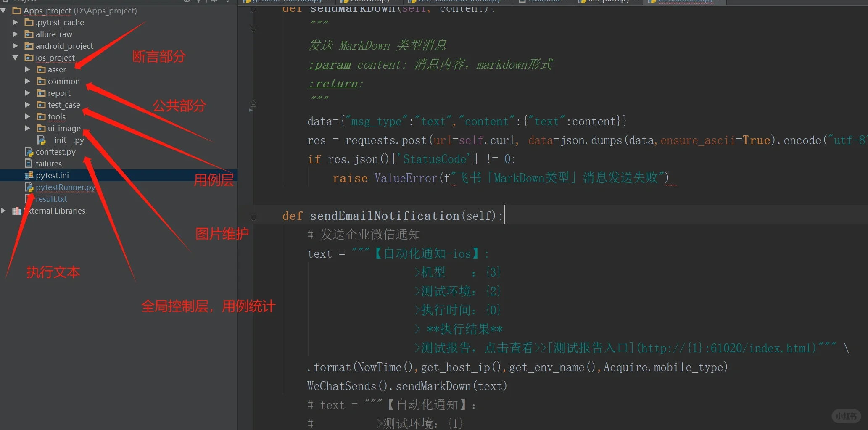Viewport: 868px width, 430px height.
Task: Click the '# text = """【自动化通知】' commented line
Action: click(392, 405)
